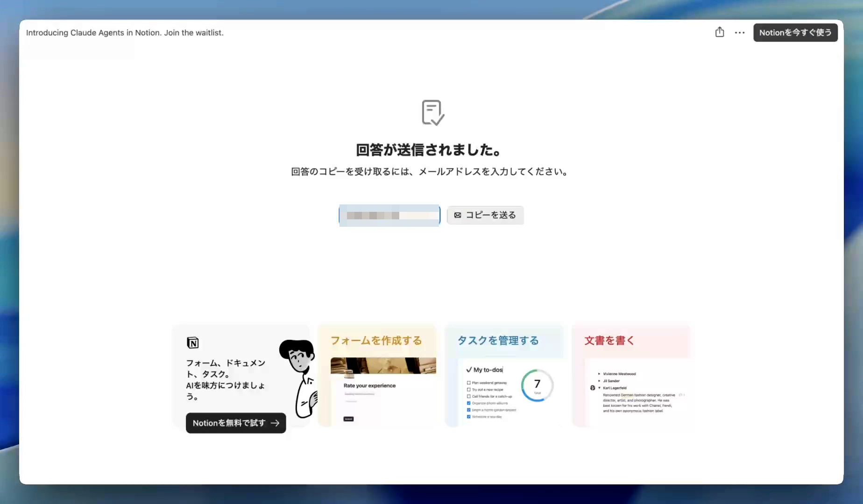This screenshot has height=504, width=863.
Task: Click the 回答が送信されました。 heading
Action: [x=429, y=150]
